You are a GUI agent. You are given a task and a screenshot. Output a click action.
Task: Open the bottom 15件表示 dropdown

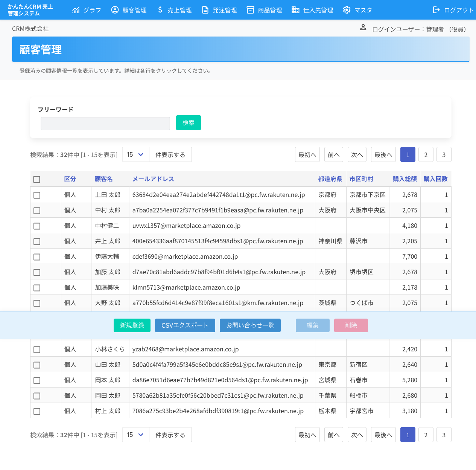[135, 434]
